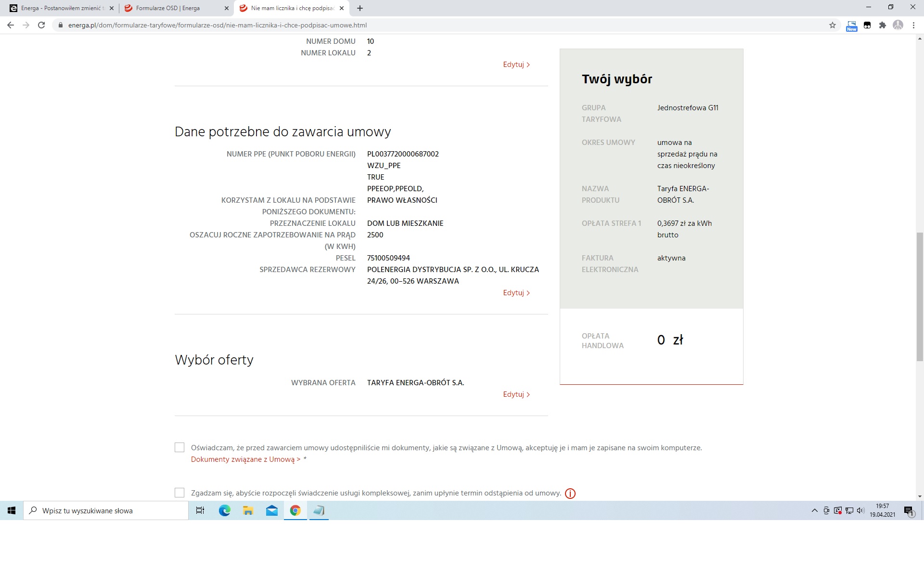Select the Nie mam licznika i chcę podpisać tab
The height and width of the screenshot is (587, 924).
coord(292,8)
